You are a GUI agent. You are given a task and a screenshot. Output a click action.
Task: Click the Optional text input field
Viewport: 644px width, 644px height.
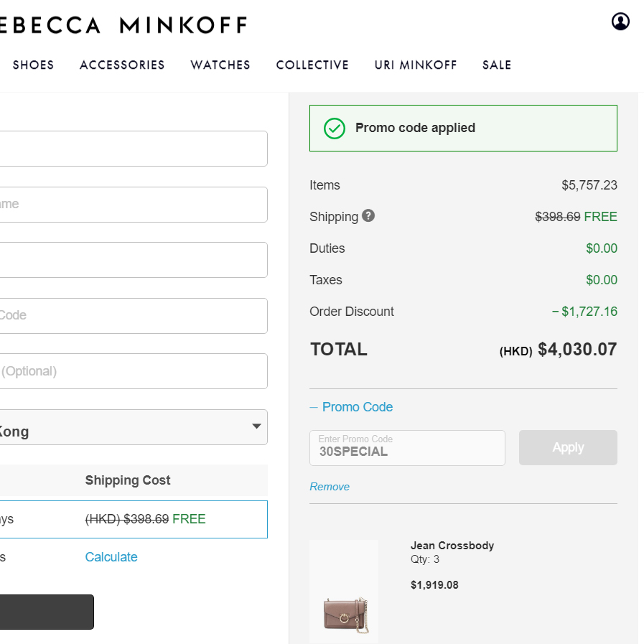pyautogui.click(x=133, y=371)
